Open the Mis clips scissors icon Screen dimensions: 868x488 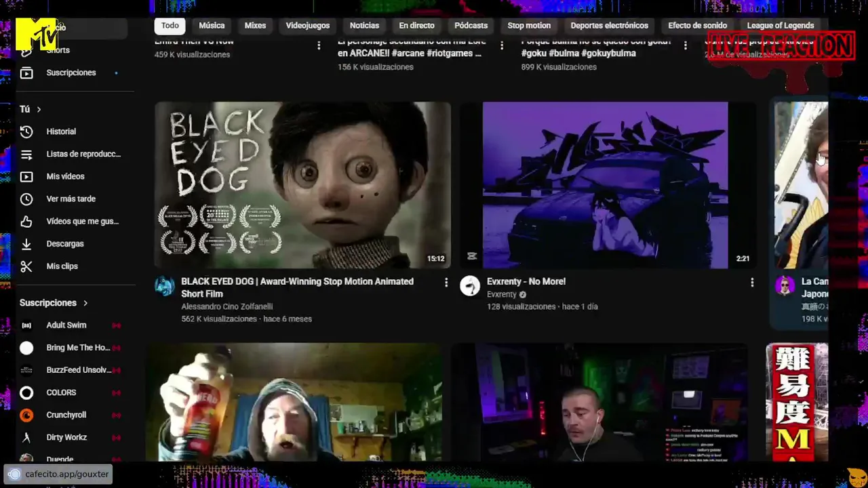point(26,266)
